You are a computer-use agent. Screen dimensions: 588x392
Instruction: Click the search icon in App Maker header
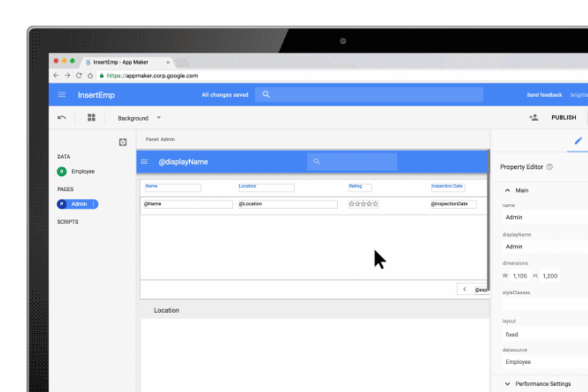(x=266, y=95)
